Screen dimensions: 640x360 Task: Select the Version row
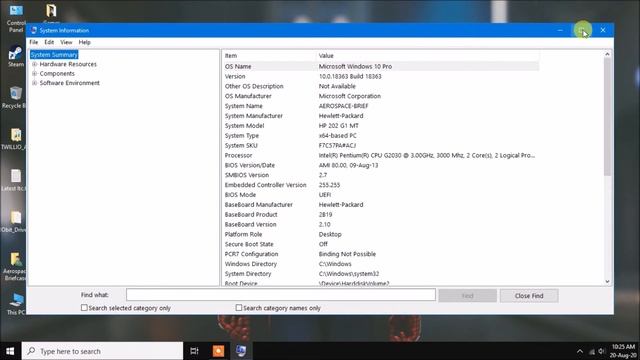click(x=381, y=76)
